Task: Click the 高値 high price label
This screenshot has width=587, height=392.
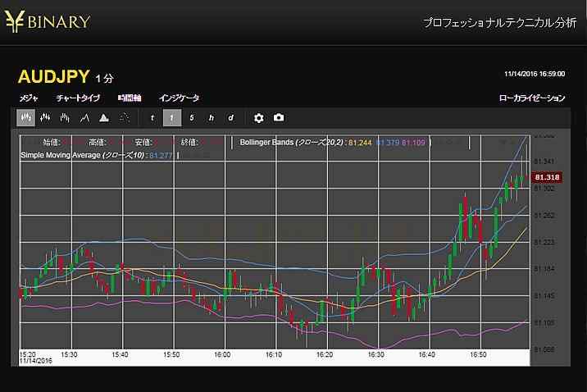Action: pos(98,142)
